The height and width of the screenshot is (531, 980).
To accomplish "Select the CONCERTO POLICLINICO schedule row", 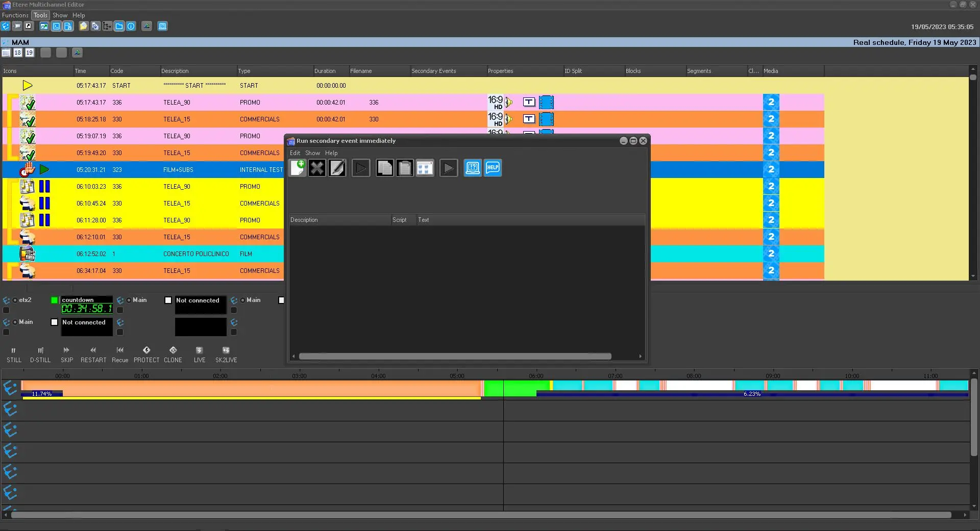I will point(196,254).
